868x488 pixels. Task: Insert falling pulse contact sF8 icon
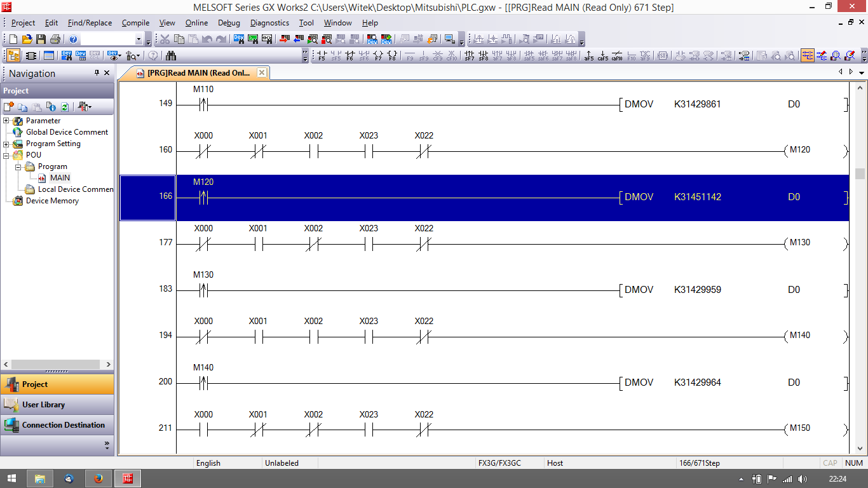click(x=484, y=56)
